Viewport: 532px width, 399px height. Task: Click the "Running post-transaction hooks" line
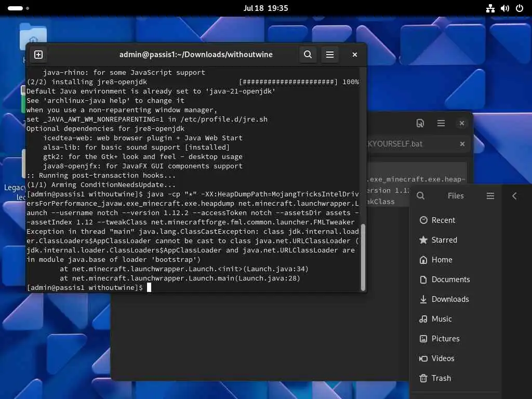[x=101, y=176]
